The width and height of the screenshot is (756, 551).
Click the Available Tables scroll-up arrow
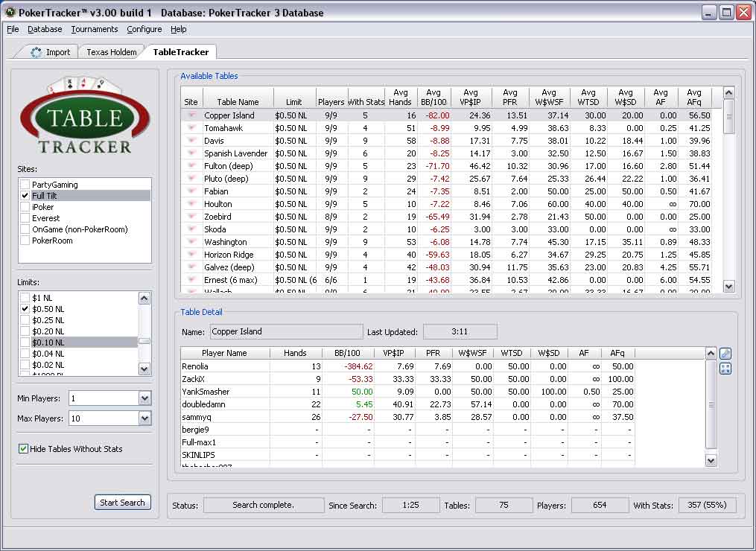click(x=729, y=92)
